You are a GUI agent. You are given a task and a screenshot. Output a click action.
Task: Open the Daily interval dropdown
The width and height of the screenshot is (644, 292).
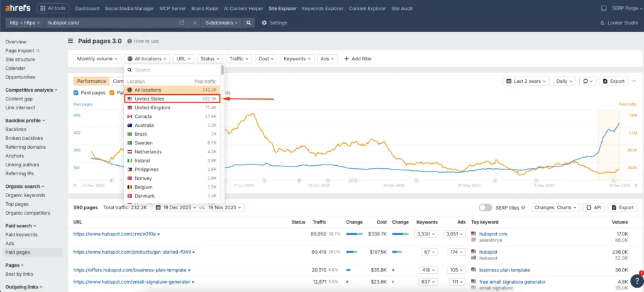click(x=564, y=81)
